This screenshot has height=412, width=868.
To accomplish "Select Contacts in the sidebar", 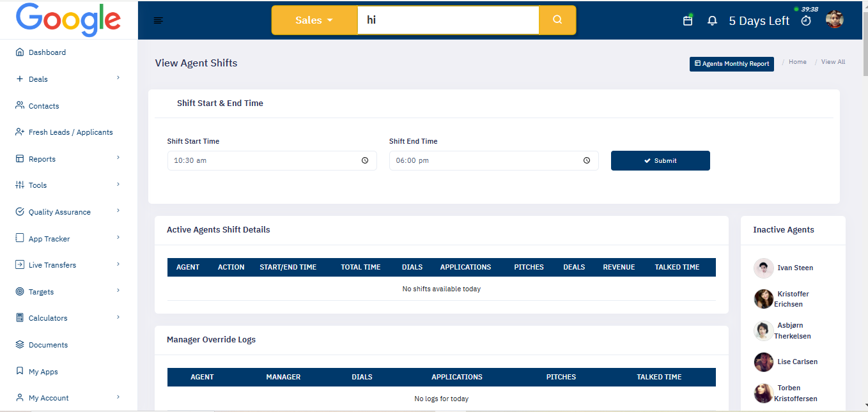I will point(43,106).
